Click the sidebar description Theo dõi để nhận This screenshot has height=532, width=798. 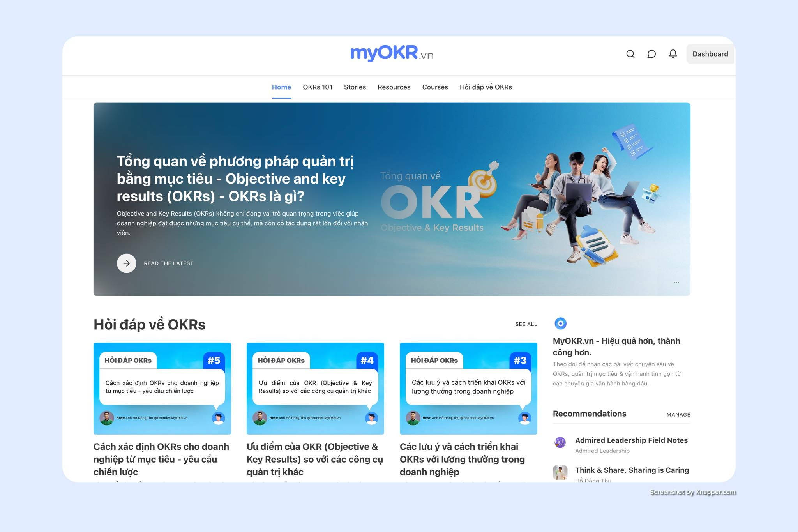pos(617,374)
